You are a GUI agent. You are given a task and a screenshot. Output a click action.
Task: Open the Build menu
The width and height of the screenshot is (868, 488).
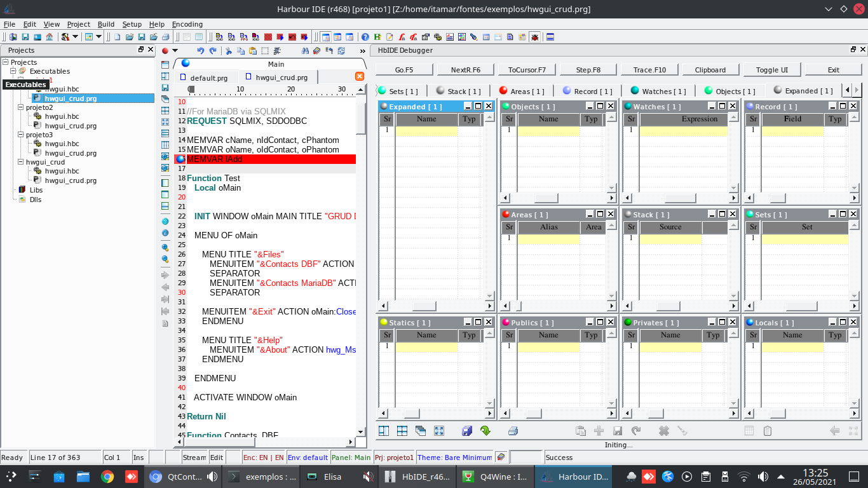click(106, 24)
